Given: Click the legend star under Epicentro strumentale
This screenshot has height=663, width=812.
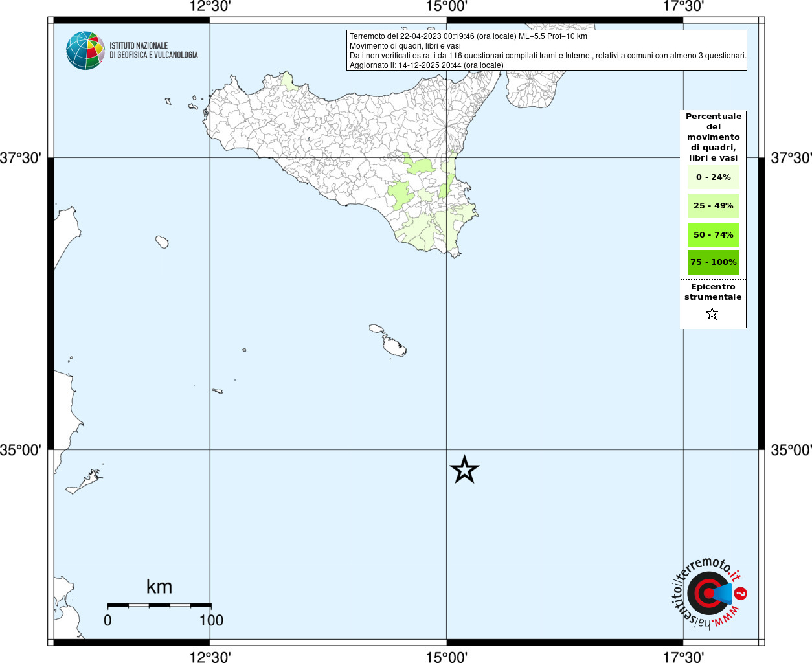Looking at the screenshot, I should coord(712,314).
